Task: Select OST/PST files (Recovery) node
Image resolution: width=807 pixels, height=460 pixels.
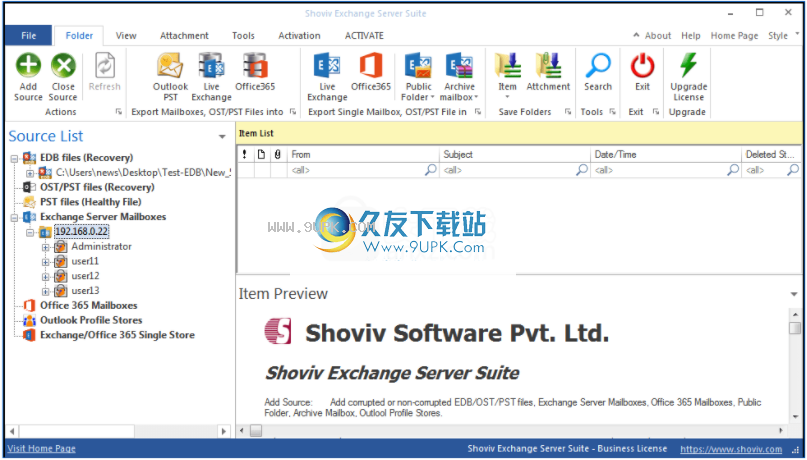Action: point(97,187)
